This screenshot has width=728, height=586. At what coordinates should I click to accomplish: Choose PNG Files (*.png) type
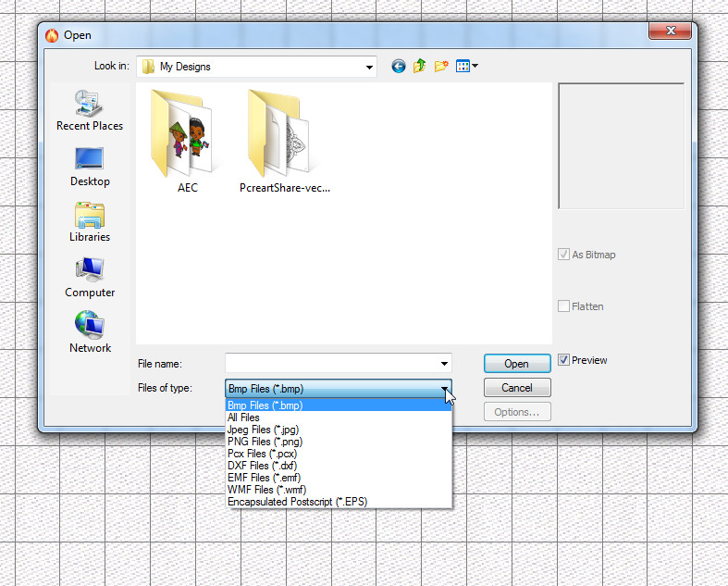(339, 442)
